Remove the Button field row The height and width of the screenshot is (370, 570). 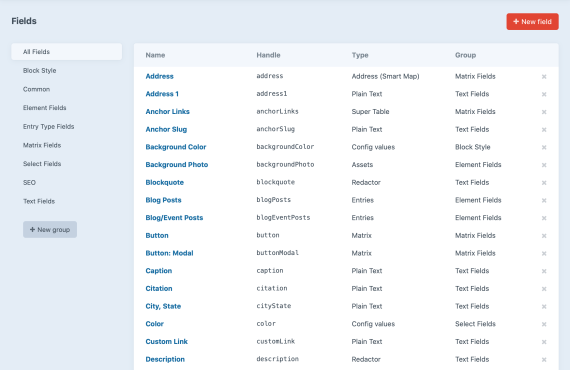[x=544, y=236]
